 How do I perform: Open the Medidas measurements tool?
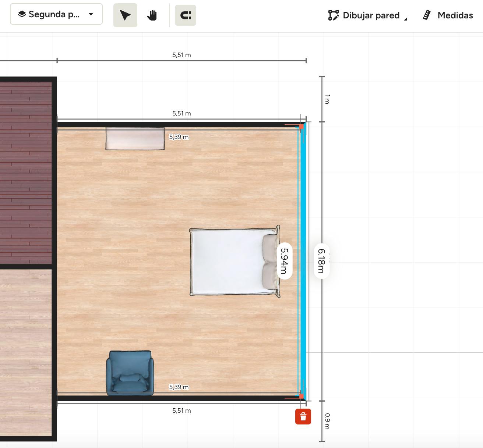455,15
